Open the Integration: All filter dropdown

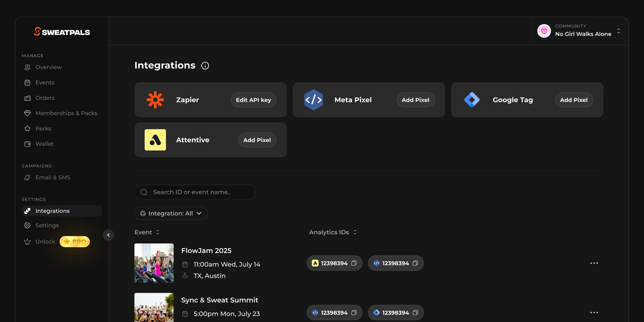[x=171, y=213]
